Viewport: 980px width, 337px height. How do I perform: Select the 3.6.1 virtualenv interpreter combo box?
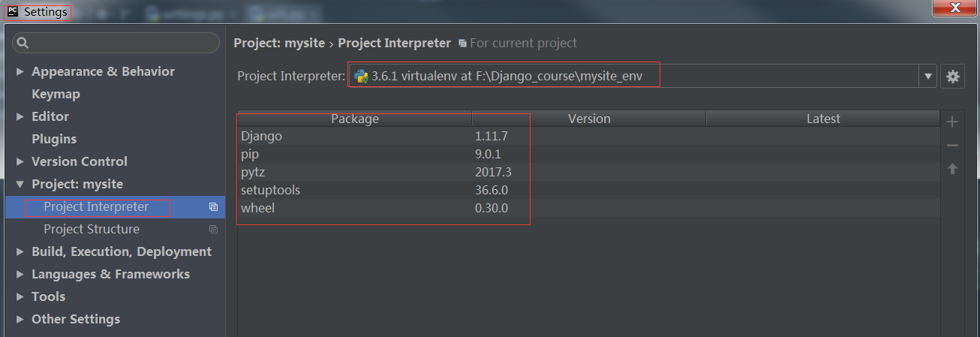642,76
